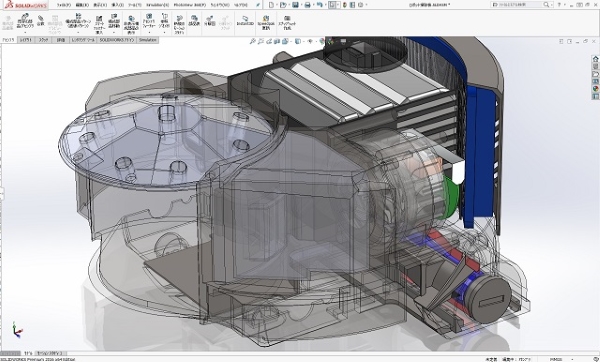Open the Display Style dropdown arrow
The image size is (600, 362).
click(x=304, y=41)
